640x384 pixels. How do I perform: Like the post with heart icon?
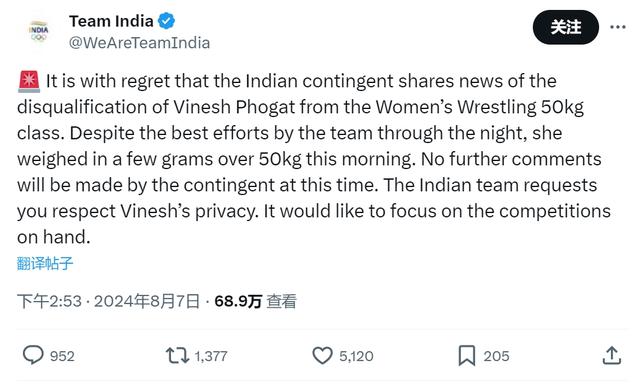322,355
